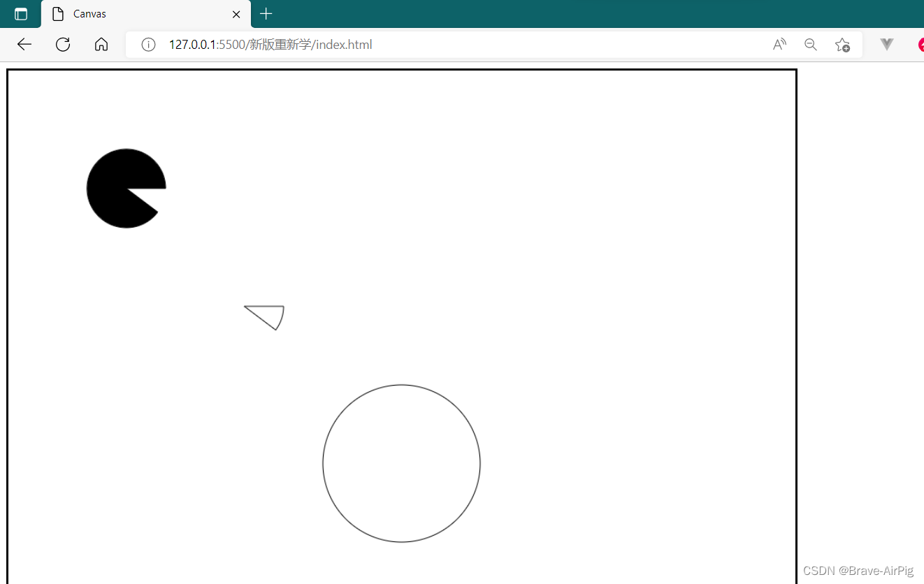Switch to the Canvas tab
The width and height of the screenshot is (924, 584).
click(146, 14)
